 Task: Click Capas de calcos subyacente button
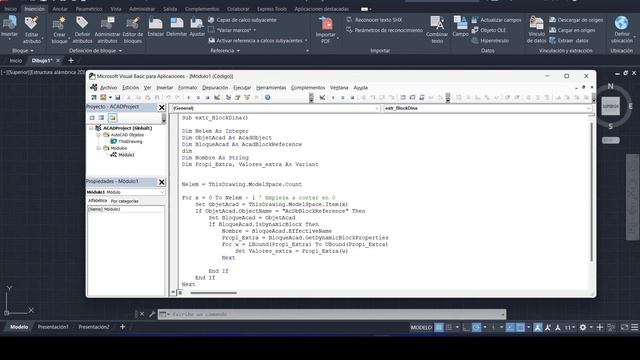pyautogui.click(x=242, y=20)
